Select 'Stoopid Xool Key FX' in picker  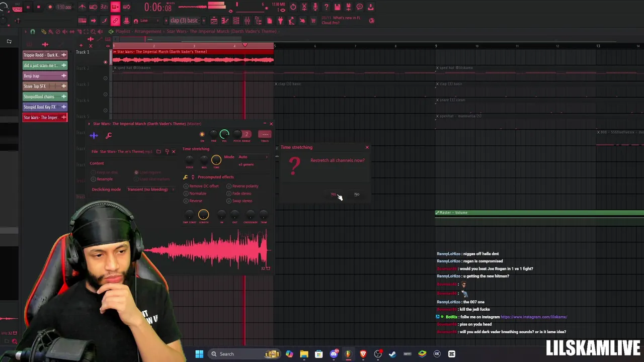[x=45, y=107]
